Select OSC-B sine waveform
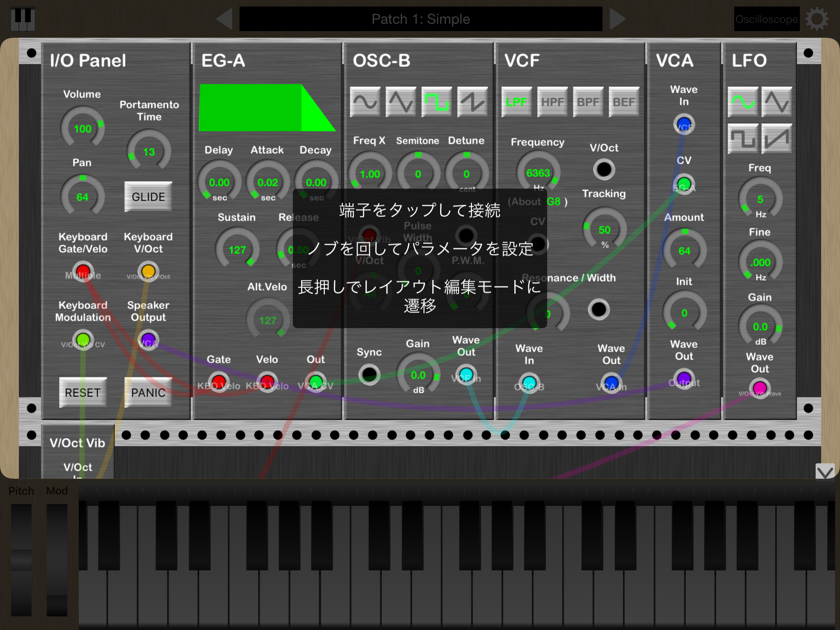Viewport: 840px width, 630px height. (x=365, y=102)
